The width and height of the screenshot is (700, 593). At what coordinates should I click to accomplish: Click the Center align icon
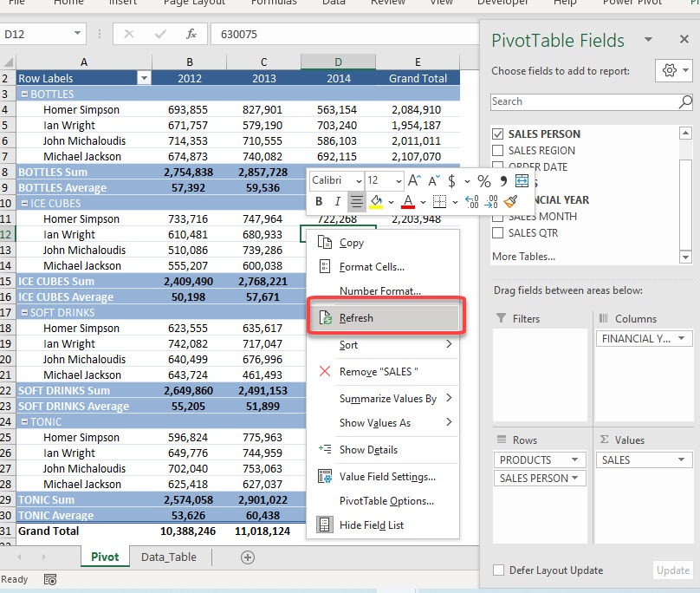pos(356,201)
